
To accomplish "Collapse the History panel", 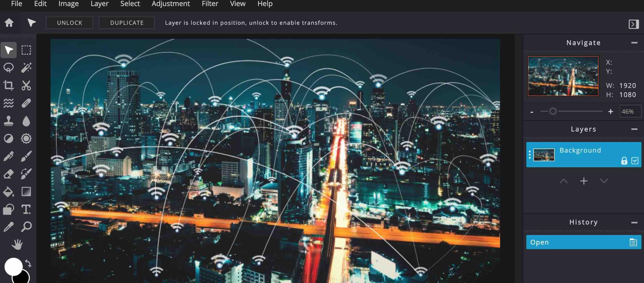I will (634, 222).
